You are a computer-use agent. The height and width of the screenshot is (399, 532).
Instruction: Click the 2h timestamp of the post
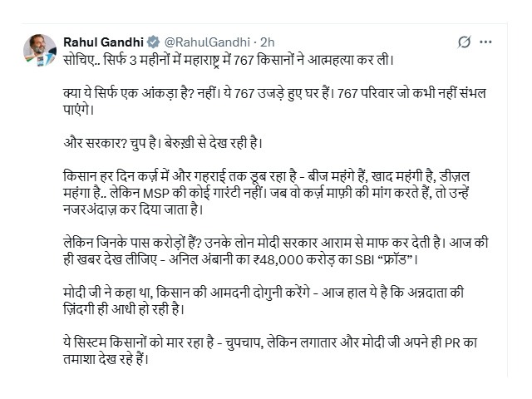(267, 42)
